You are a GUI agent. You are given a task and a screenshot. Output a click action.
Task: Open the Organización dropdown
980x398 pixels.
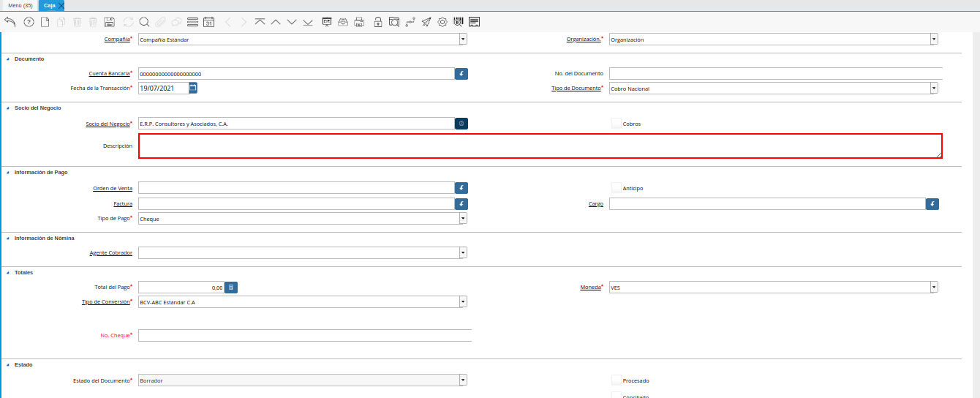click(934, 40)
